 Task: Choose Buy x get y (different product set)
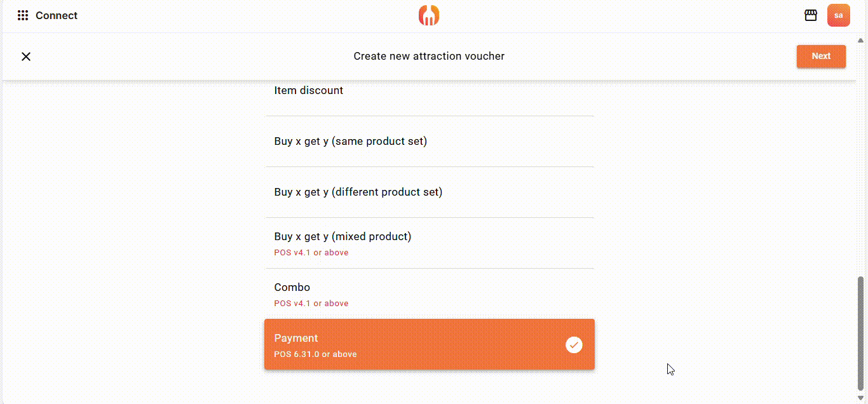coord(430,192)
